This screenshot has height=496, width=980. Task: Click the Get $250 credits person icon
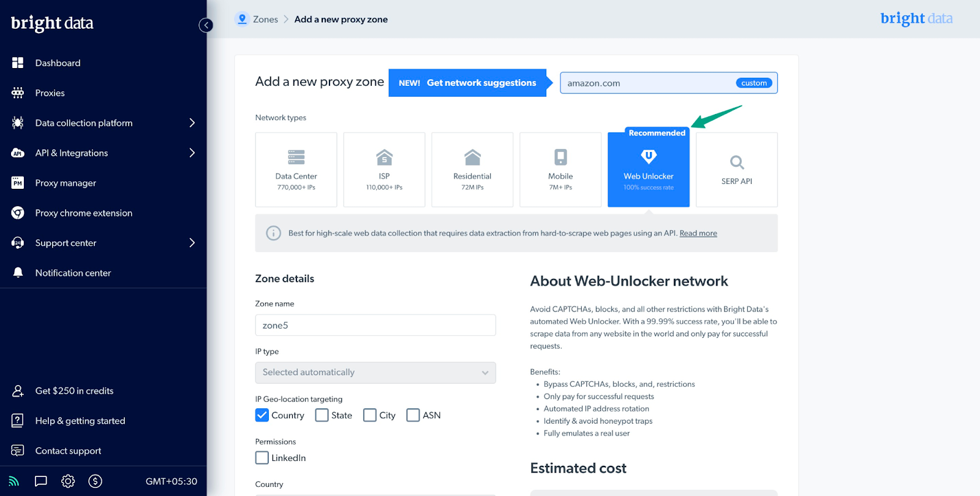[x=18, y=391]
